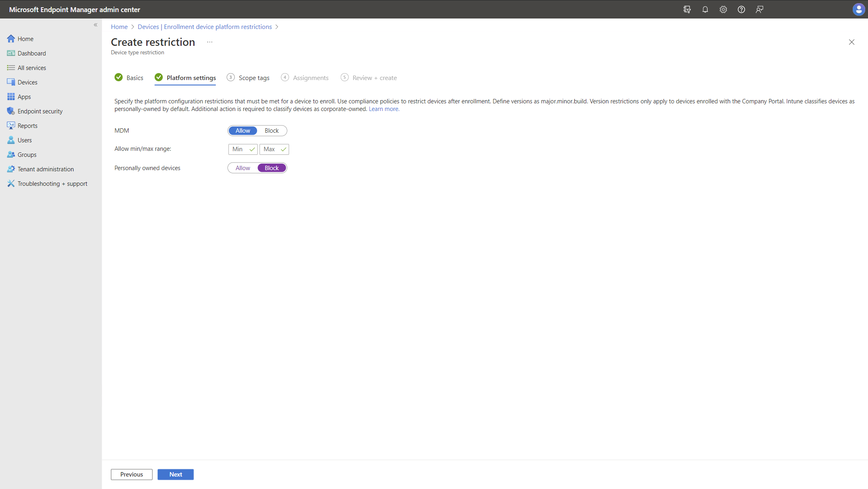Click the help question mark icon
Viewport: 868px width, 489px height.
coord(741,9)
